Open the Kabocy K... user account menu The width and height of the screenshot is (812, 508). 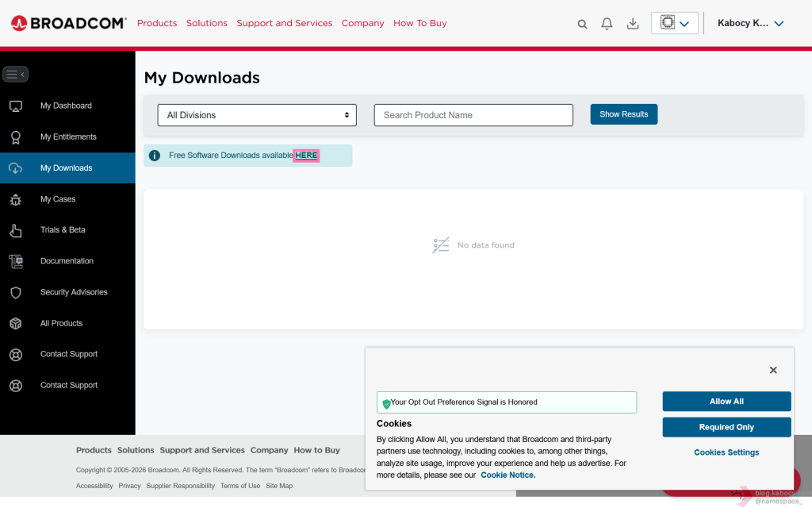750,23
